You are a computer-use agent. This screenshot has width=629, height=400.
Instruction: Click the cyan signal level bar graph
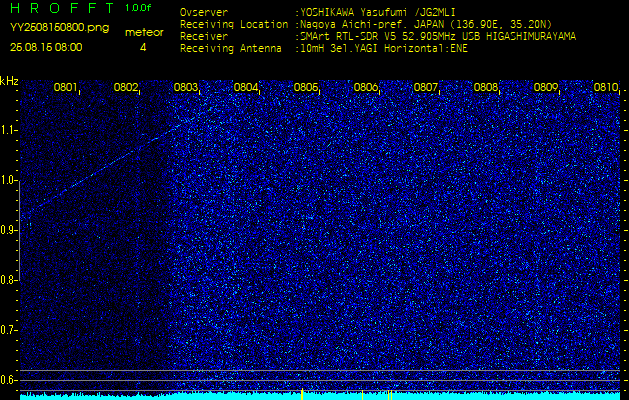(x=320, y=396)
